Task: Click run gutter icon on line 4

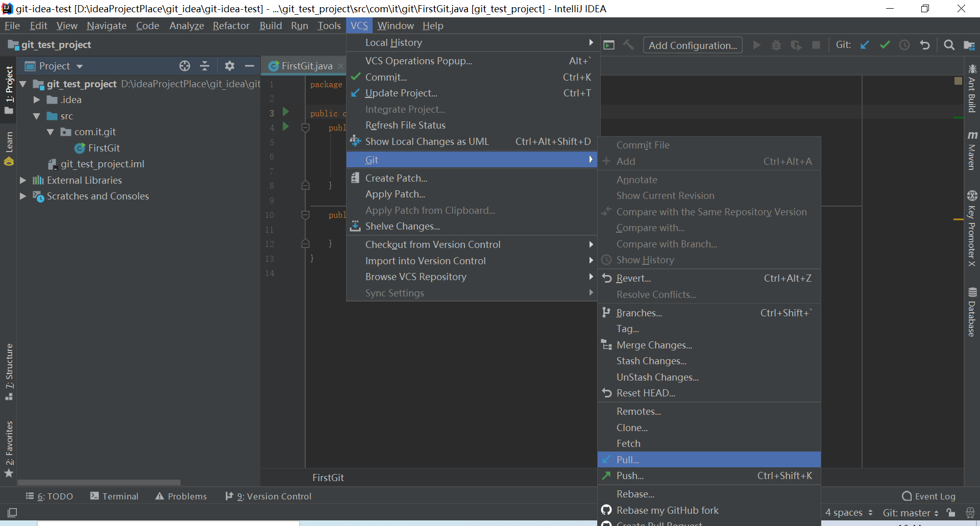Action: (286, 126)
